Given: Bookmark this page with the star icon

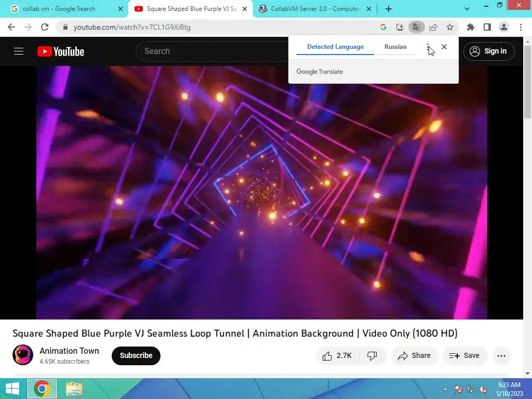Looking at the screenshot, I should point(450,27).
